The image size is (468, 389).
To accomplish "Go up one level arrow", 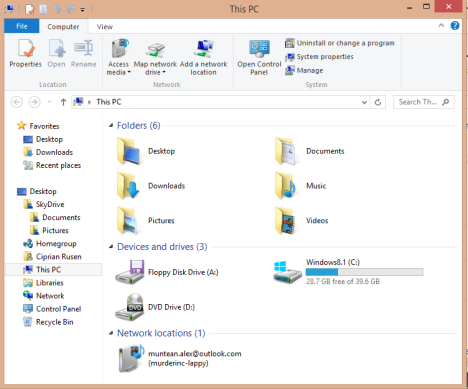I will point(63,102).
